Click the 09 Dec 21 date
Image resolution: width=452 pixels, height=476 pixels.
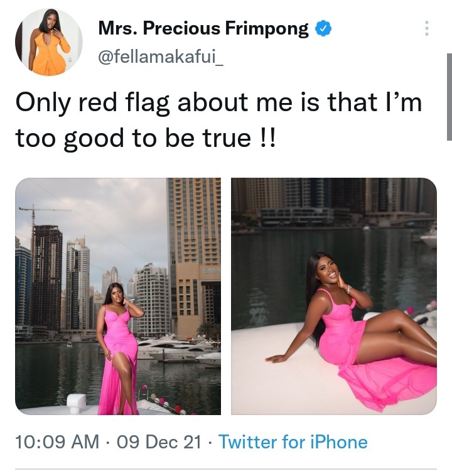pyautogui.click(x=159, y=441)
